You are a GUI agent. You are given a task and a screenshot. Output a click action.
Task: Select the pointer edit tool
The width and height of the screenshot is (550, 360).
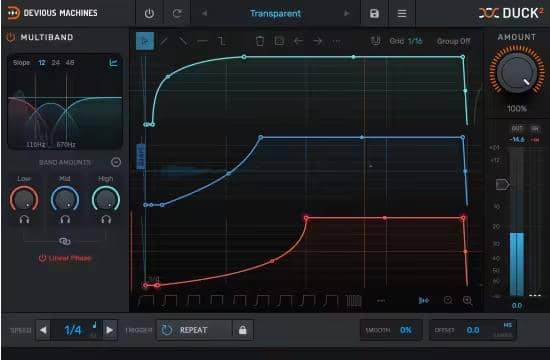tap(145, 41)
